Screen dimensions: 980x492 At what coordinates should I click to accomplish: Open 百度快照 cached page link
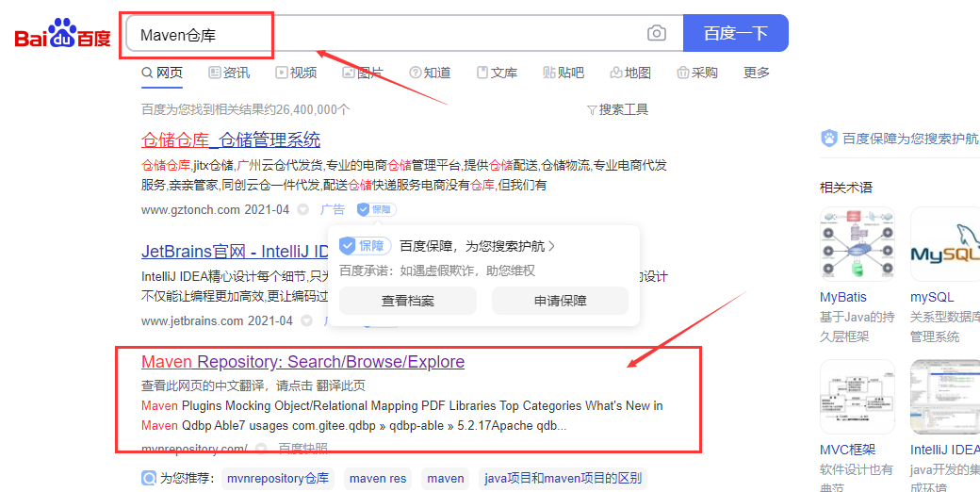point(303,449)
